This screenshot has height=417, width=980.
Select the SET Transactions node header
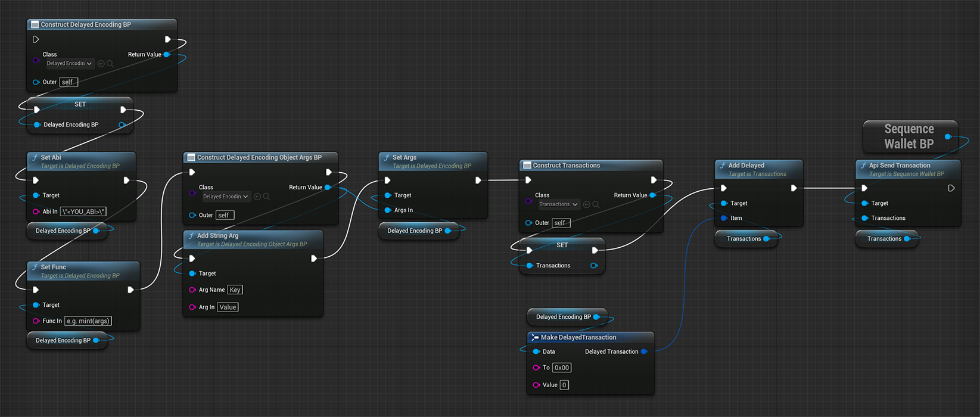[562, 245]
